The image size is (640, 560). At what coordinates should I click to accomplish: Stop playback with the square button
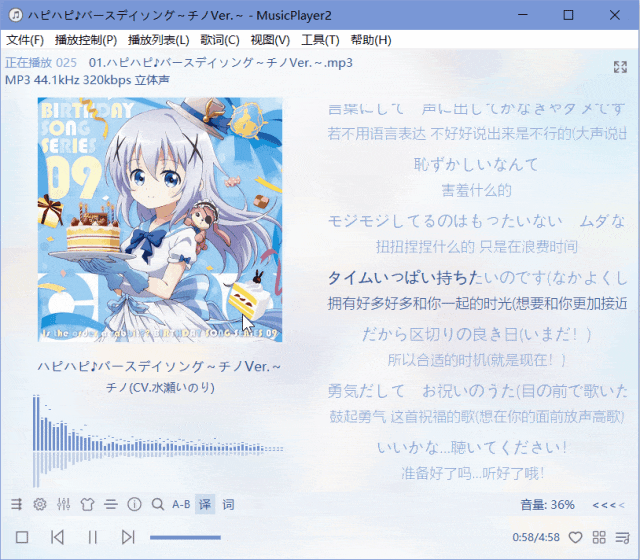(22, 537)
